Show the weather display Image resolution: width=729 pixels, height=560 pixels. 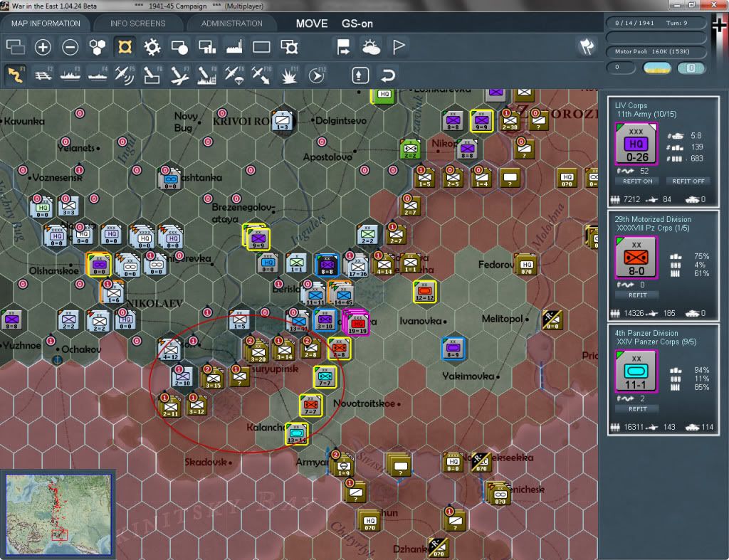pyautogui.click(x=371, y=47)
